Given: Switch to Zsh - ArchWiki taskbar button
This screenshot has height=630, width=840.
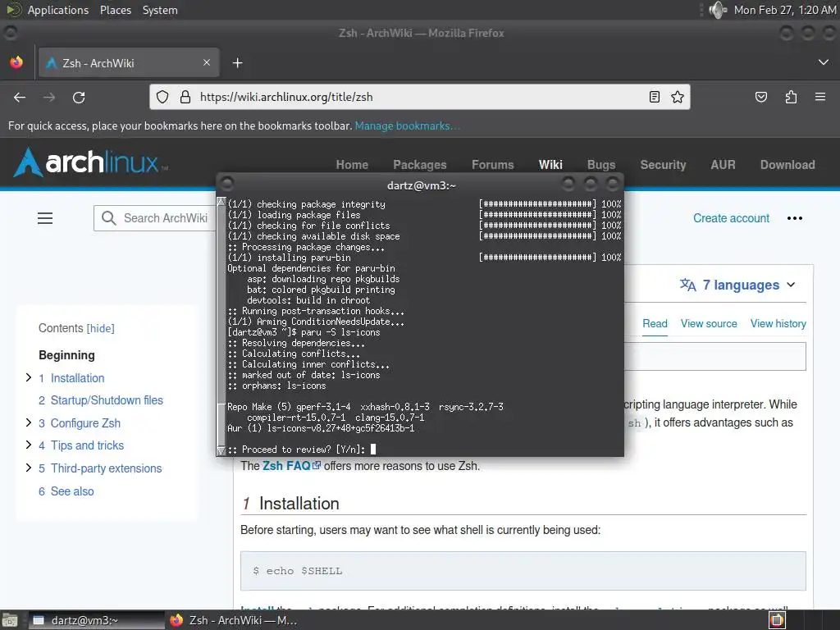Looking at the screenshot, I should click(233, 620).
